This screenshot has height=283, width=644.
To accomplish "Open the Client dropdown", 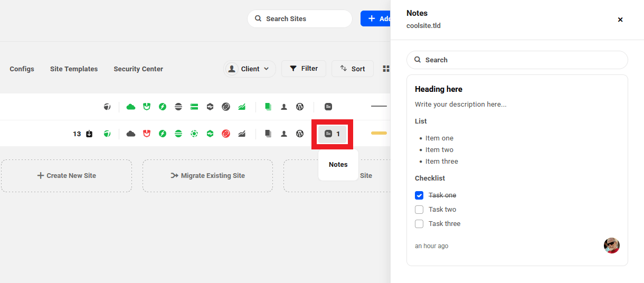I will pyautogui.click(x=250, y=69).
